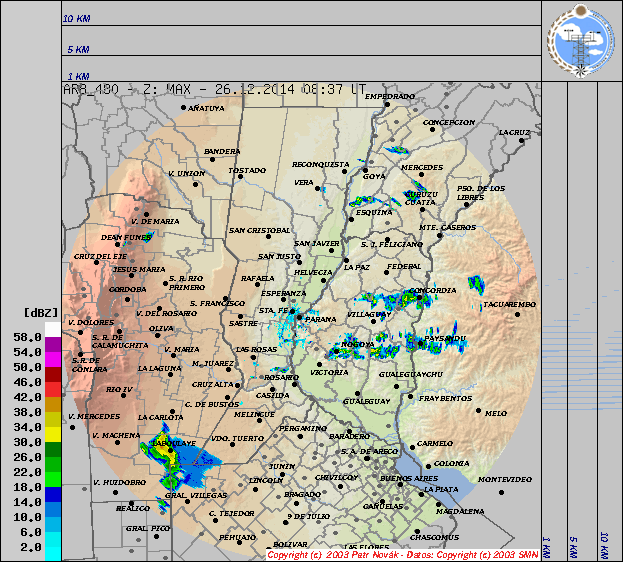Click the 30.0 legend value

[27, 442]
